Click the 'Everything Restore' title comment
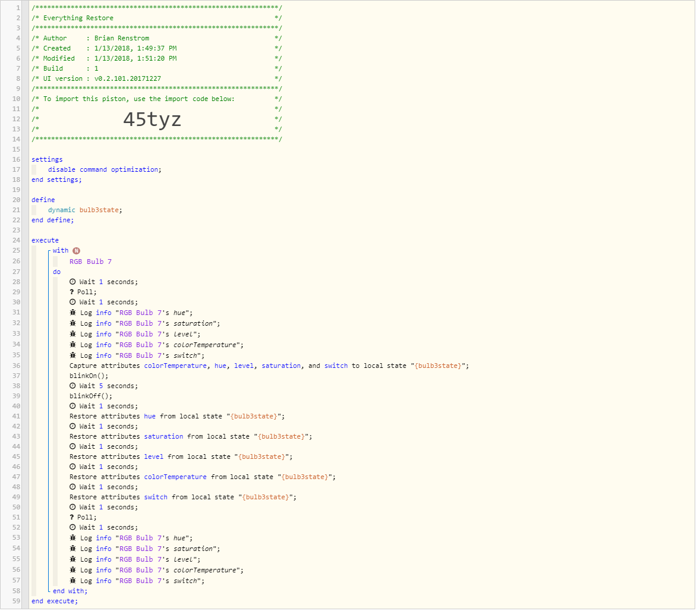700x614 pixels. pos(157,18)
